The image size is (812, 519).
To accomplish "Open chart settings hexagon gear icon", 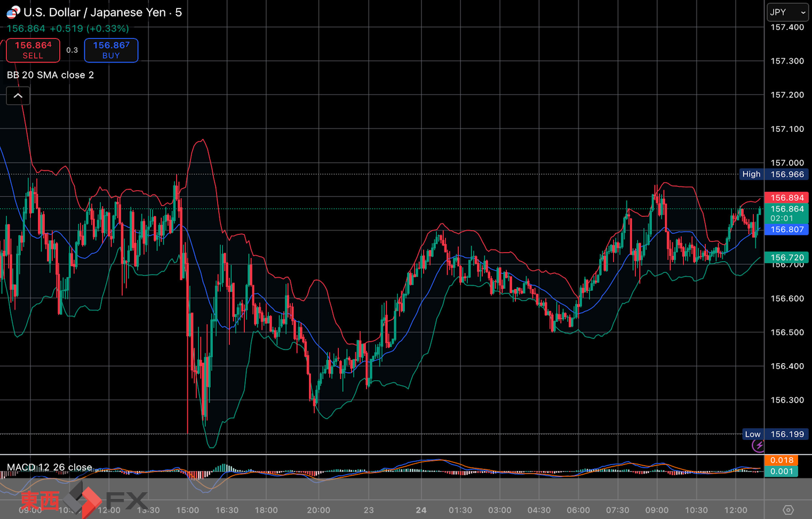I will click(x=788, y=510).
